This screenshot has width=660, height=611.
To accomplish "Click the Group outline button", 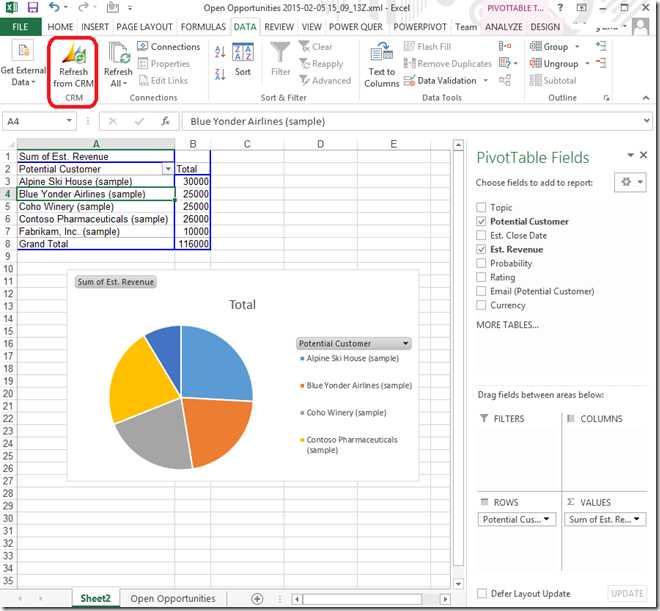I will tap(549, 47).
